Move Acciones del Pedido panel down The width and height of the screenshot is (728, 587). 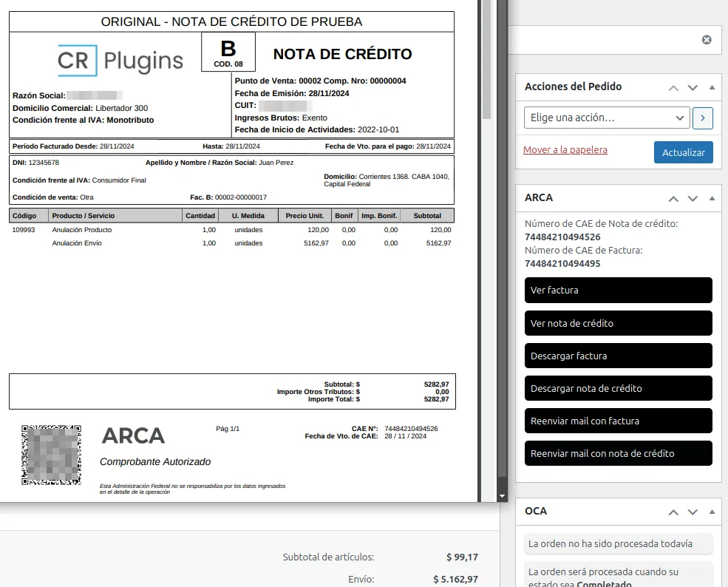point(693,87)
